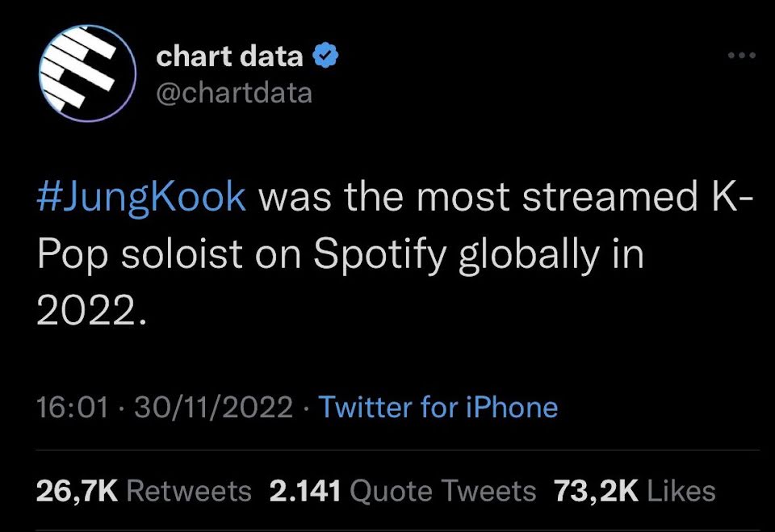Click the 30/11/2022 date
Screen dimensions: 775x532
212,407
